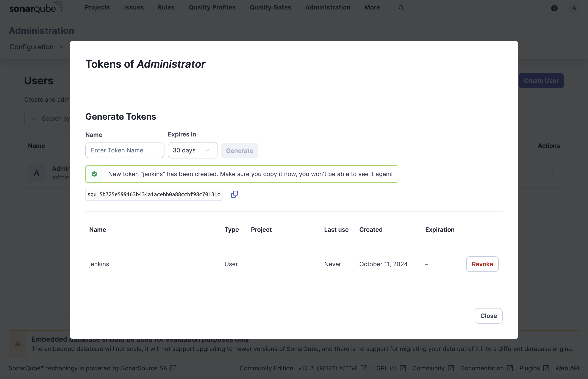Click the external link icon beside Documentation
This screenshot has height=379, width=588.
tap(510, 368)
